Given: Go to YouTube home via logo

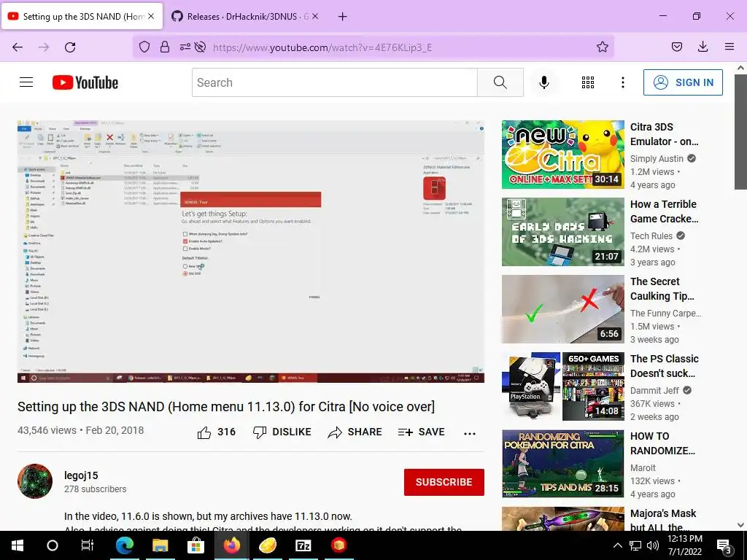Looking at the screenshot, I should pyautogui.click(x=85, y=82).
